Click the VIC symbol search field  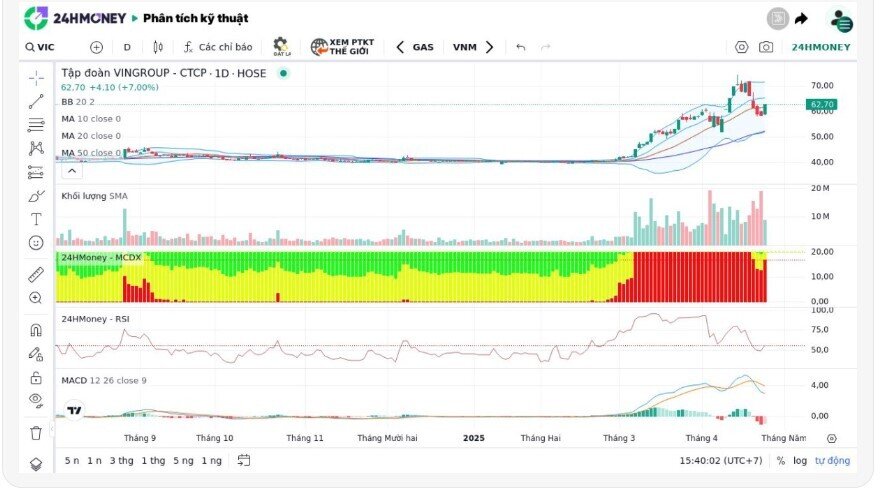click(46, 47)
